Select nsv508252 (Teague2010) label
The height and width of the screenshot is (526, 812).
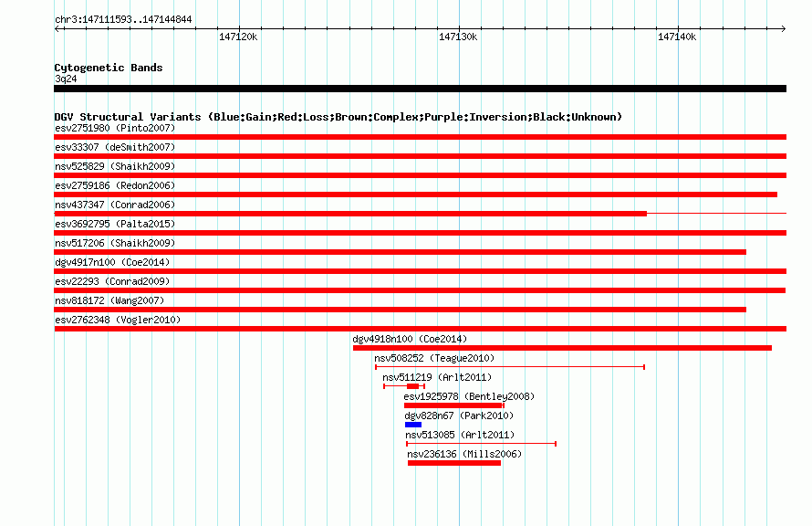[x=434, y=358]
